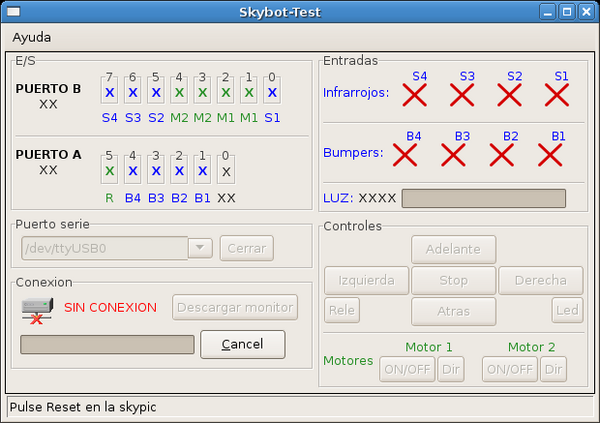Click the red X under infrared sensor S1
Image resolution: width=600 pixels, height=423 pixels.
coord(557,95)
